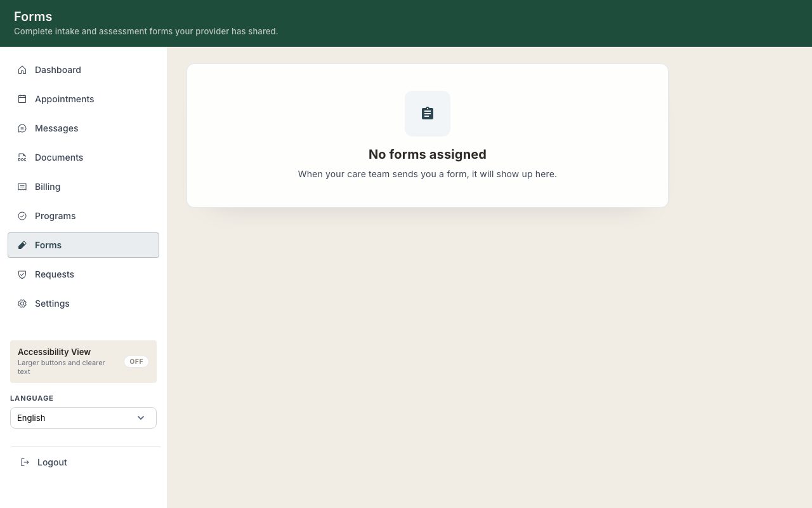Turn on the Accessibility View toggle

136,361
